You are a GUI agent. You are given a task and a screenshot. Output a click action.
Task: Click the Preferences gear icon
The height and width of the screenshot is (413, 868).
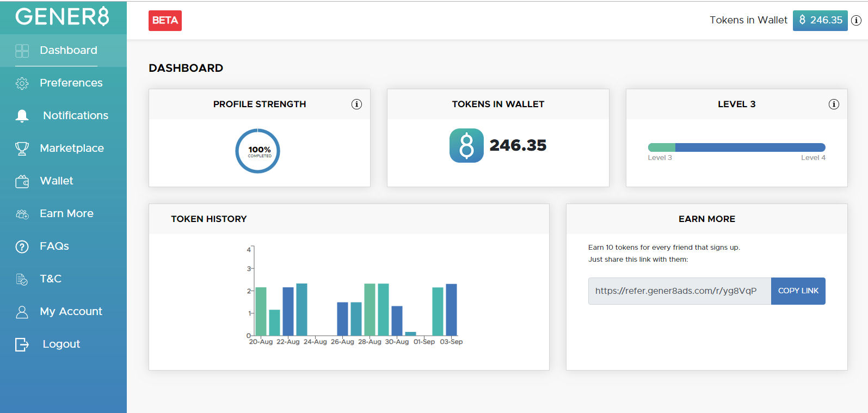tap(22, 83)
